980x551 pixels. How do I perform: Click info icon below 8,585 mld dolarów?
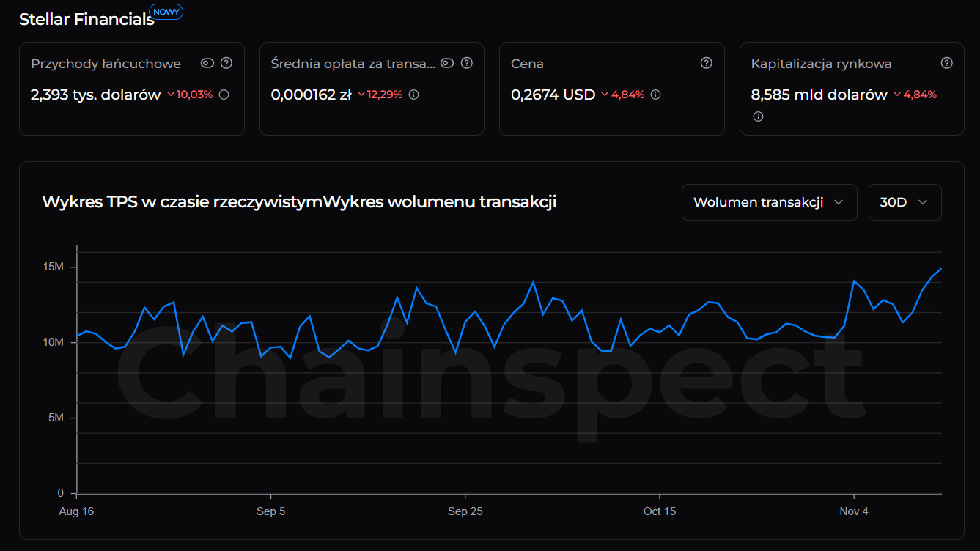758,117
